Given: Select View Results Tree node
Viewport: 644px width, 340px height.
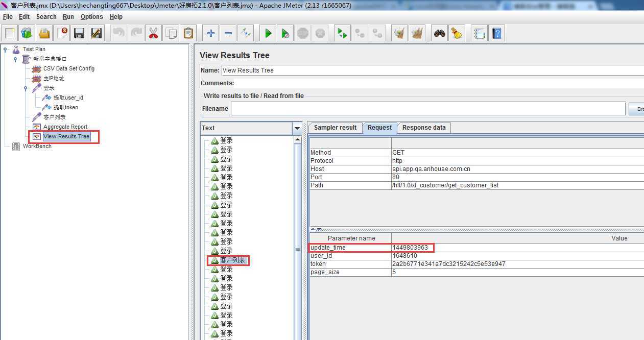Looking at the screenshot, I should (x=66, y=136).
